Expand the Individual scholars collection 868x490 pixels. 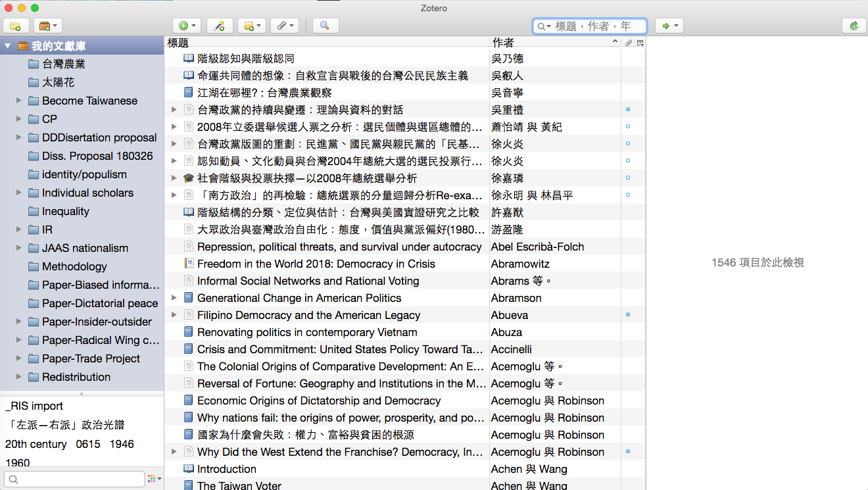(18, 193)
